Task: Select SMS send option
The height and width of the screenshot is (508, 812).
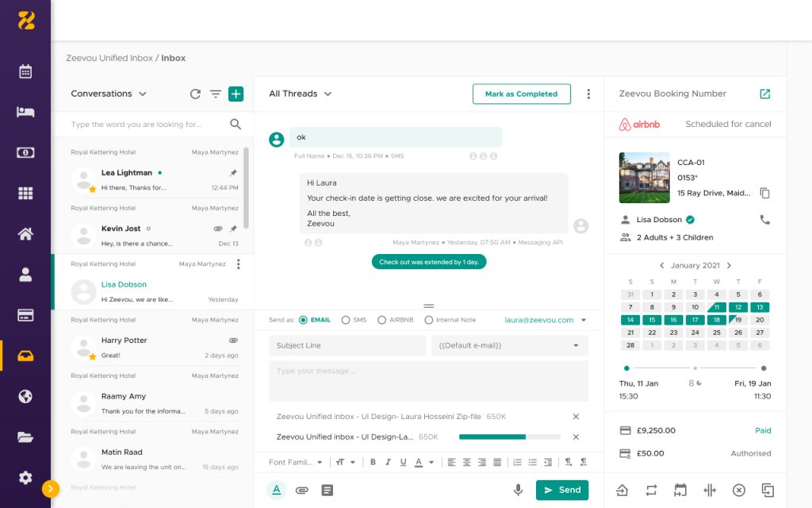Action: [x=354, y=320]
